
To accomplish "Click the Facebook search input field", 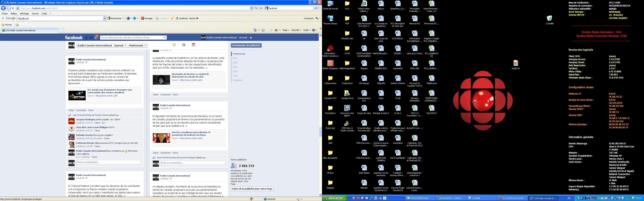I will pyautogui.click(x=131, y=38).
